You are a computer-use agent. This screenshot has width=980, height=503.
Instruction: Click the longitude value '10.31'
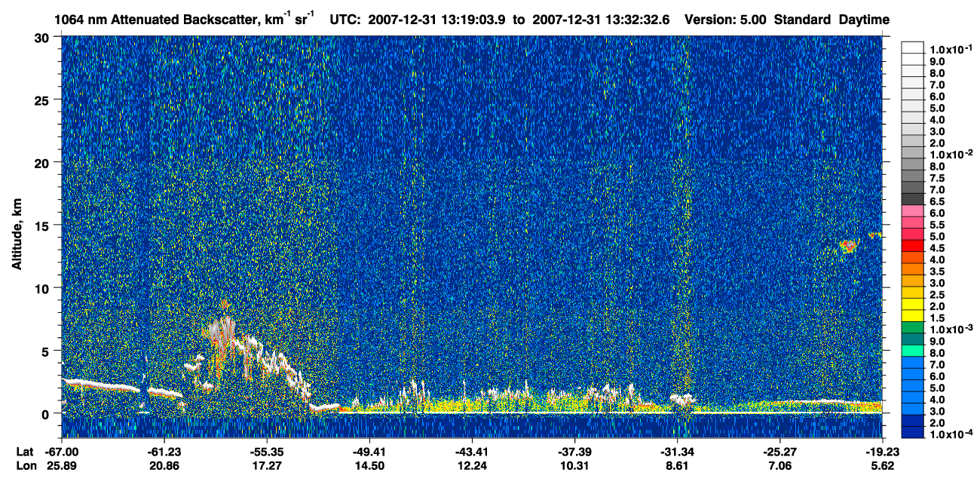click(x=576, y=466)
